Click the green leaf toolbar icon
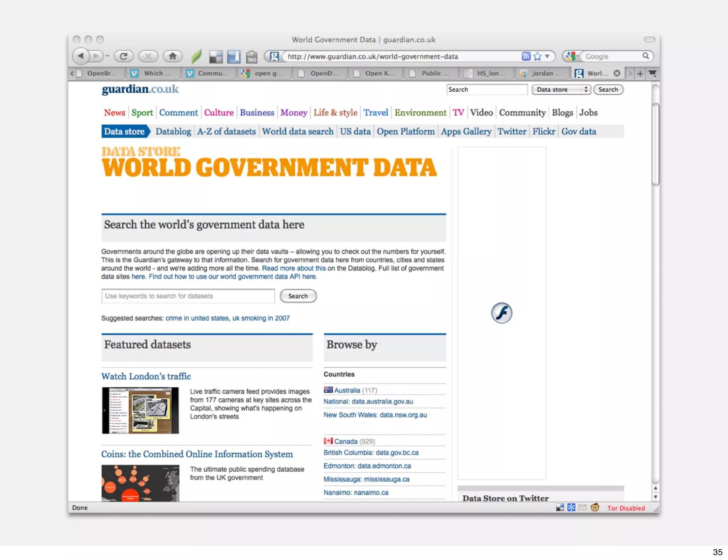The width and height of the screenshot is (728, 560). click(196, 56)
